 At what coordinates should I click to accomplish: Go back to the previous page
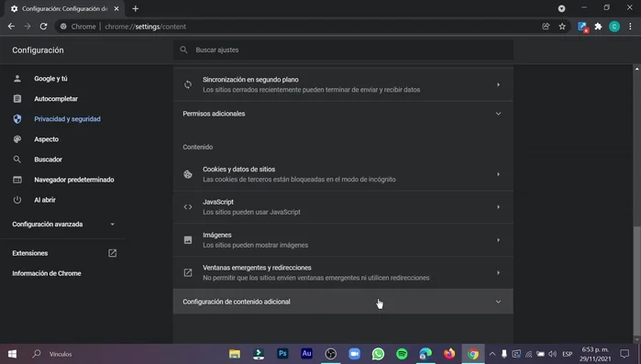[11, 27]
